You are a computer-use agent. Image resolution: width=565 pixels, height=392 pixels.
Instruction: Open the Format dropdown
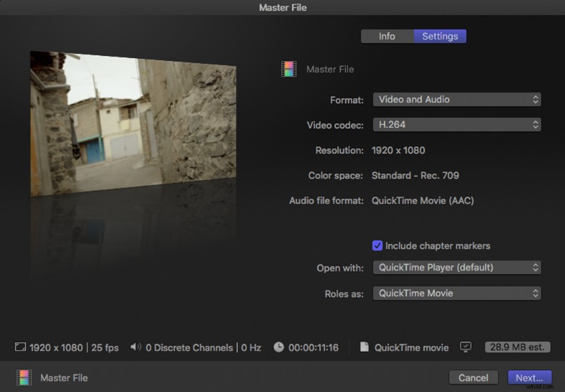coord(457,100)
